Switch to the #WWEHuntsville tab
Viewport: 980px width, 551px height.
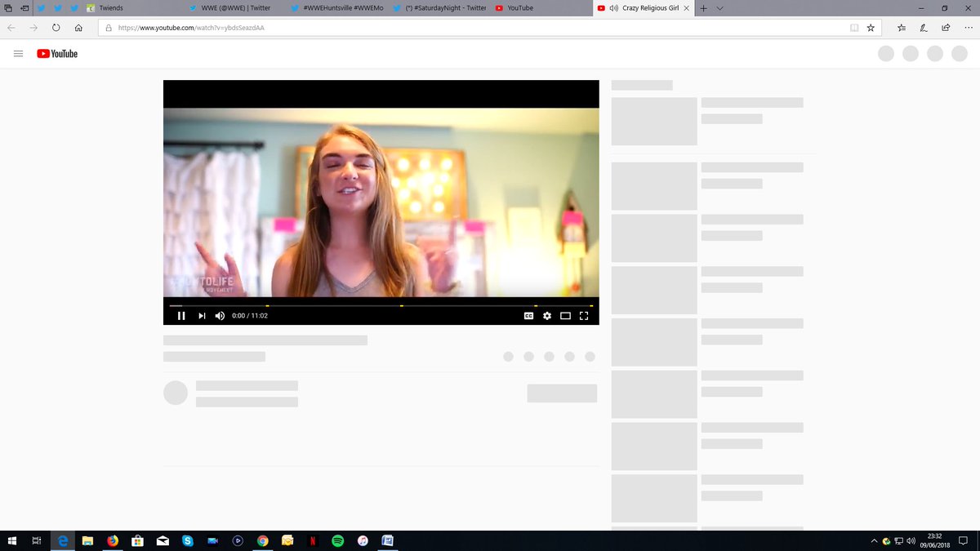(337, 8)
